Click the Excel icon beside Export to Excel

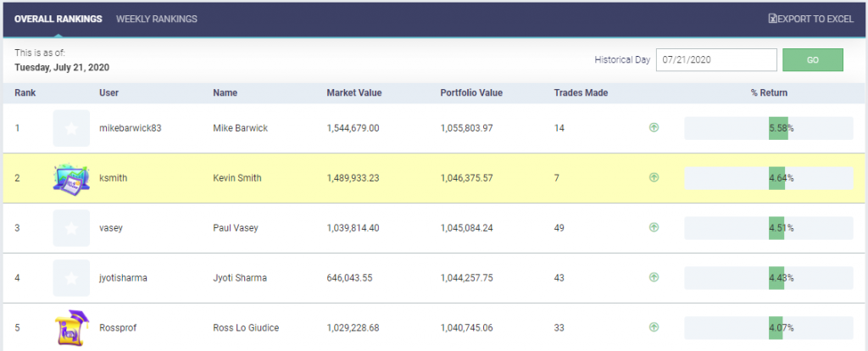[x=772, y=19]
